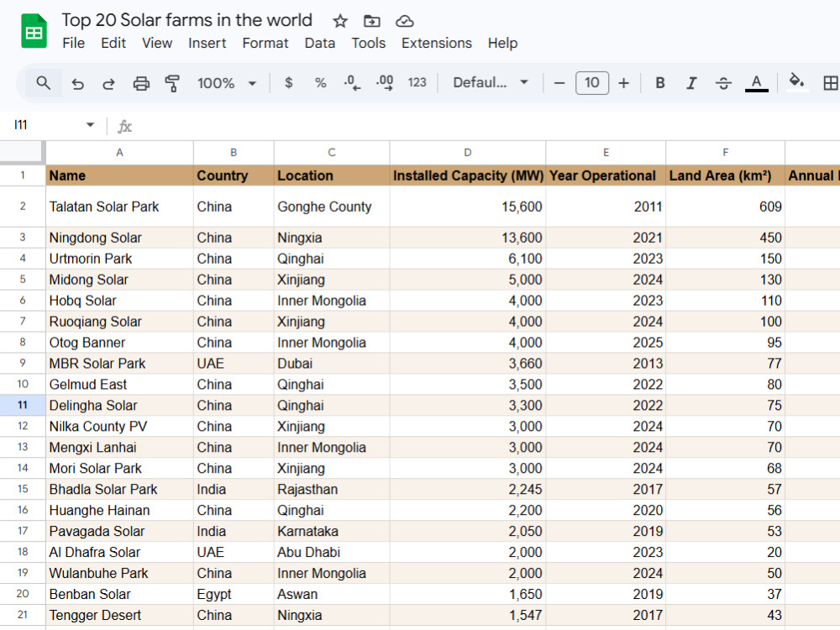Increase font size with plus button
This screenshot has width=840, height=630.
tap(623, 83)
